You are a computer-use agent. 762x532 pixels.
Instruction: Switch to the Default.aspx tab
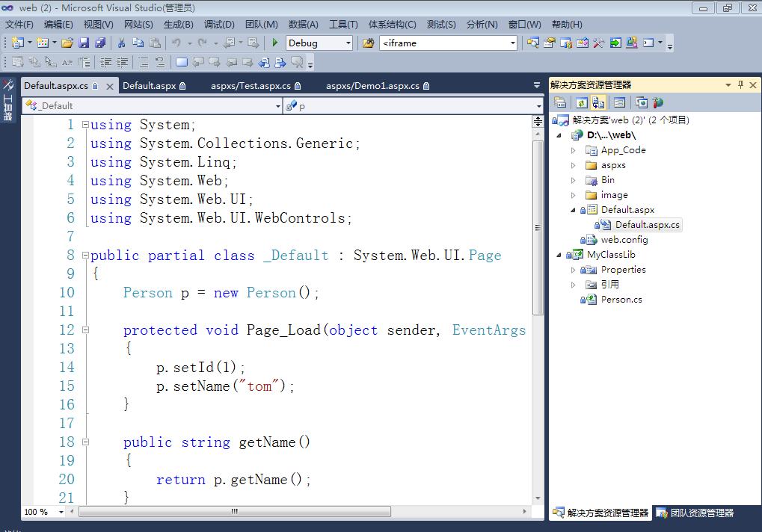pos(154,86)
